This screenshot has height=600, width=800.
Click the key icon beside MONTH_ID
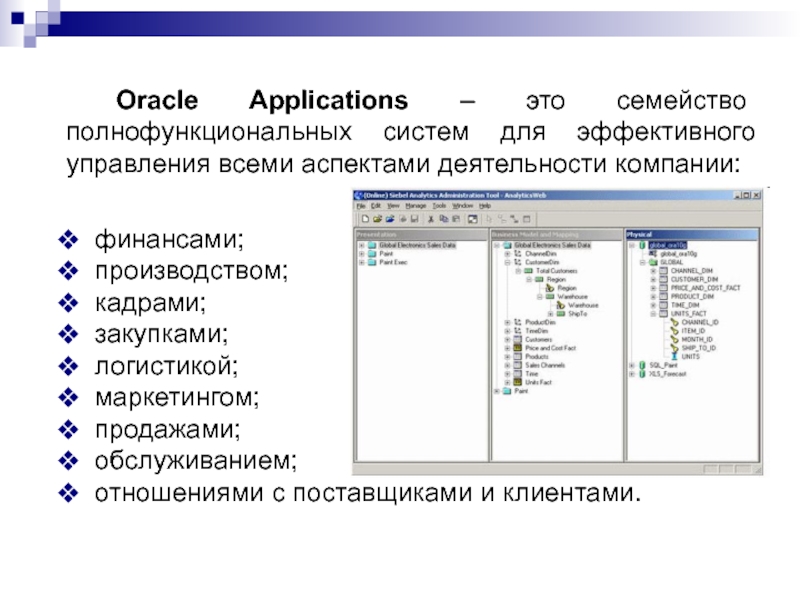pos(674,339)
